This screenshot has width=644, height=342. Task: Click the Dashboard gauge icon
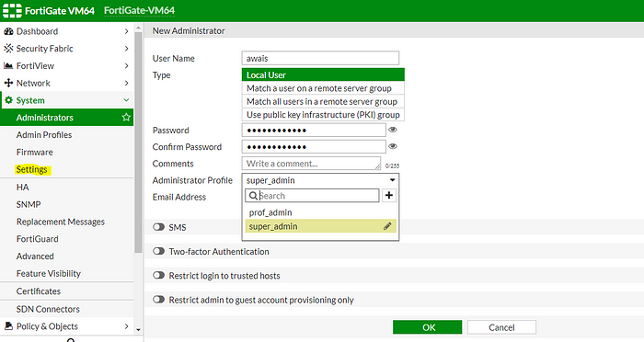pos(8,31)
